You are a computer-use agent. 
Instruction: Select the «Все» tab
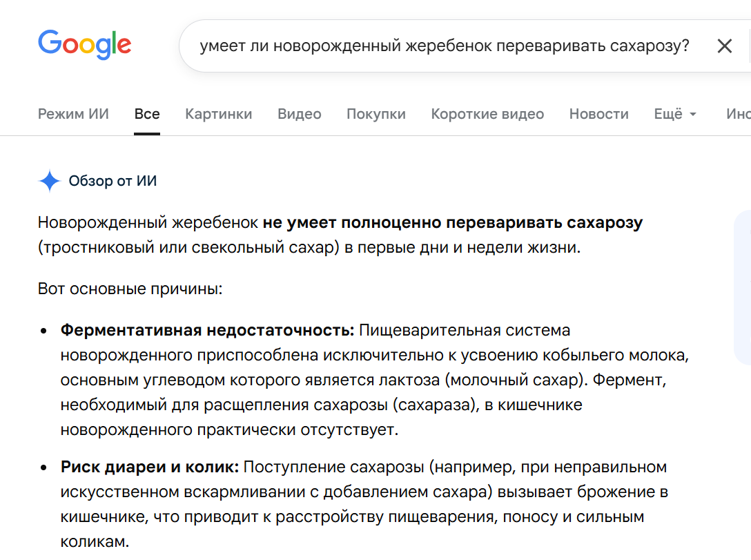[146, 114]
